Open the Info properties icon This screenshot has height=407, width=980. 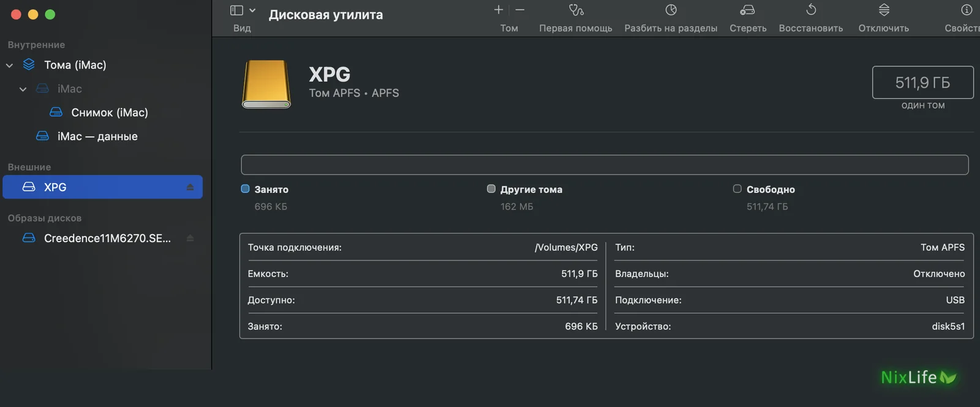tap(967, 10)
